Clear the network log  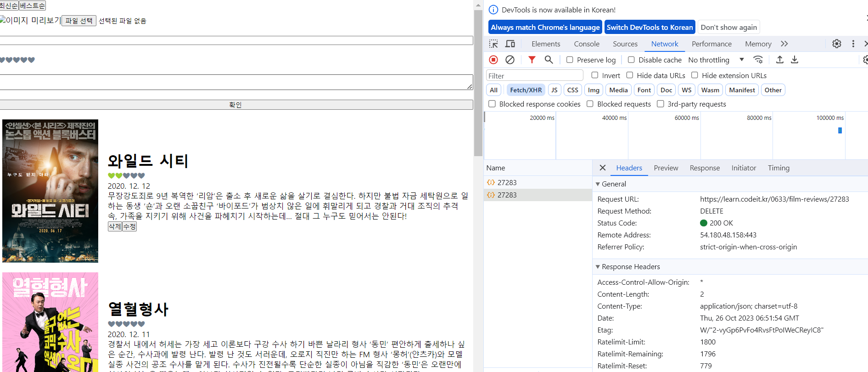click(510, 60)
